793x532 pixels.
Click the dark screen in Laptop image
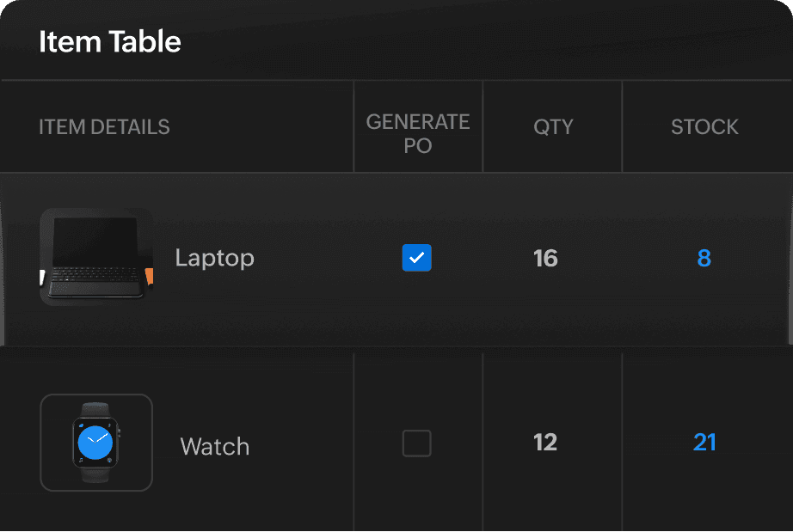[95, 242]
